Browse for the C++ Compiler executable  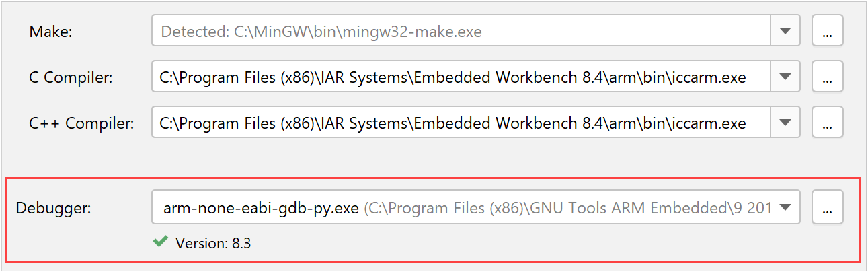point(827,123)
